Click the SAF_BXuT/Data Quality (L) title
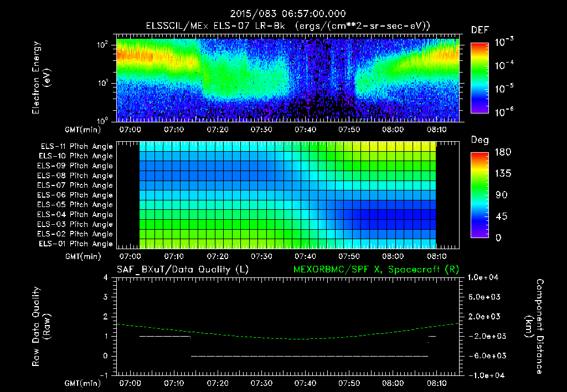The height and width of the screenshot is (392, 567). point(183,270)
